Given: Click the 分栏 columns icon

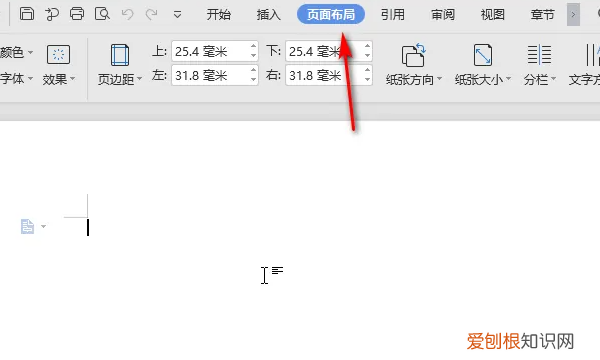Looking at the screenshot, I should (x=539, y=55).
